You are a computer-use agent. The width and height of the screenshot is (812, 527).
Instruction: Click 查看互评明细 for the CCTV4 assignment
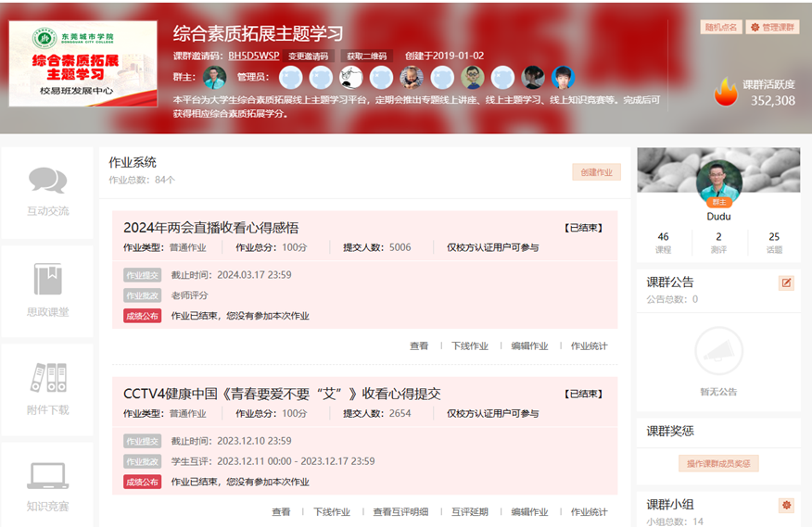pos(400,512)
